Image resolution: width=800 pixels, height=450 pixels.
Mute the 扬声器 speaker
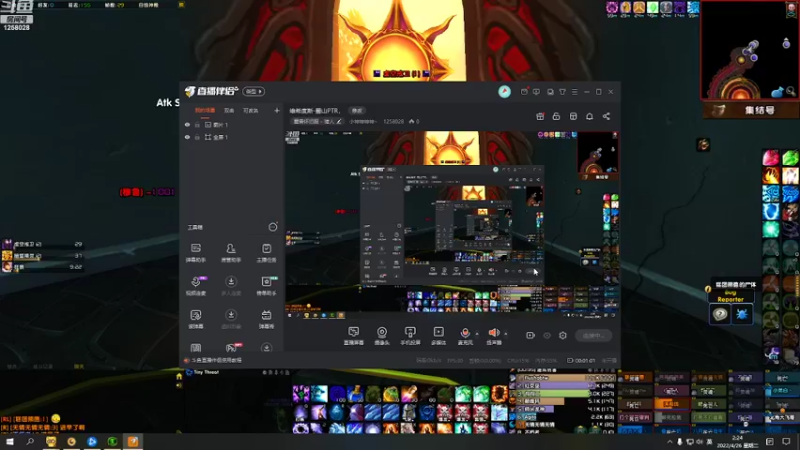494,336
